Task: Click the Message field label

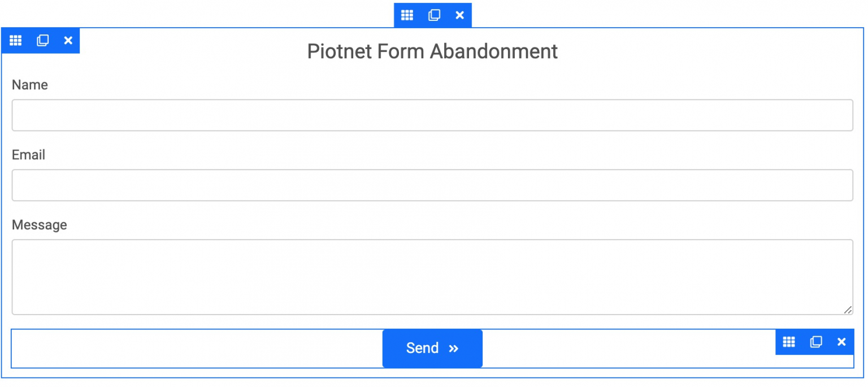Action: (x=39, y=225)
